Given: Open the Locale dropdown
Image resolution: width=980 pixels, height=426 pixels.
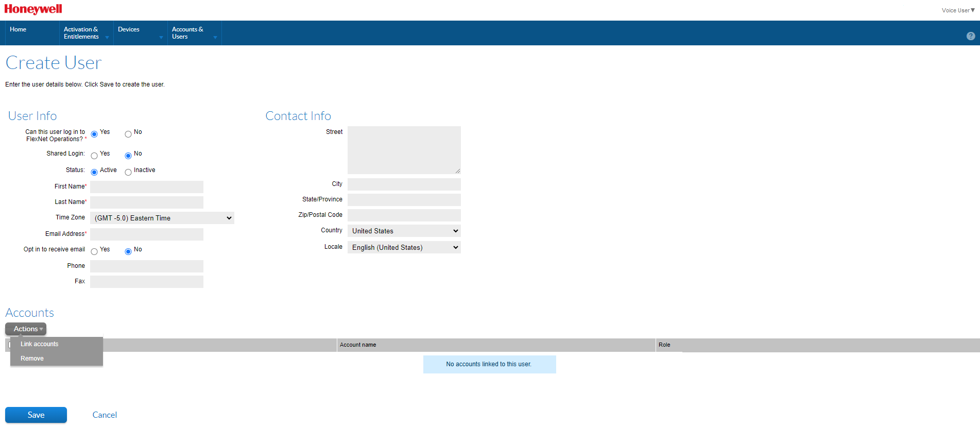Looking at the screenshot, I should (x=404, y=247).
